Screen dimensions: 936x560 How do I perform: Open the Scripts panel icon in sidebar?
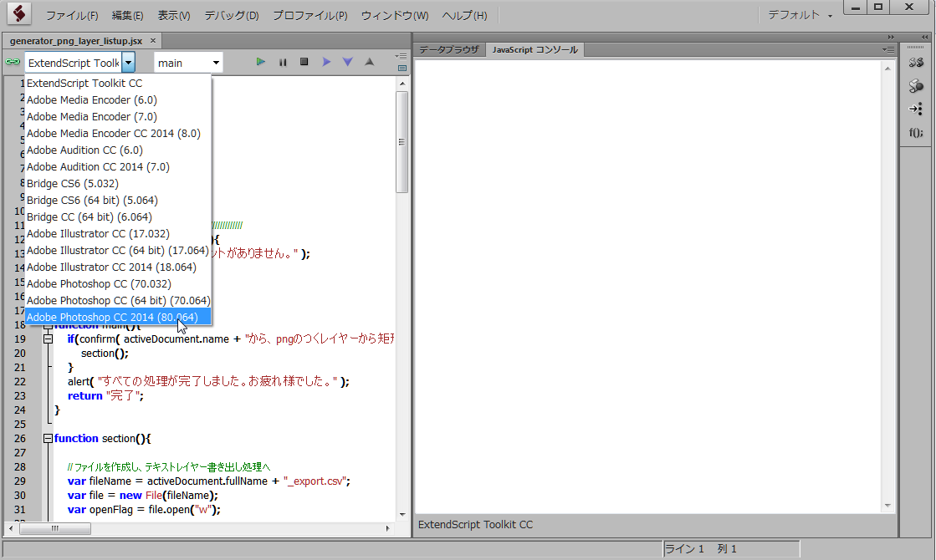[916, 63]
